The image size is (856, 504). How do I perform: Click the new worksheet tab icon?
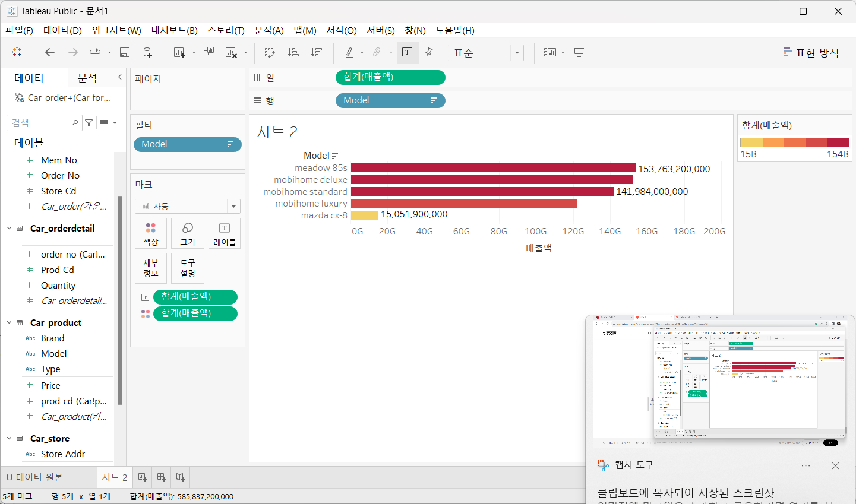coord(143,477)
